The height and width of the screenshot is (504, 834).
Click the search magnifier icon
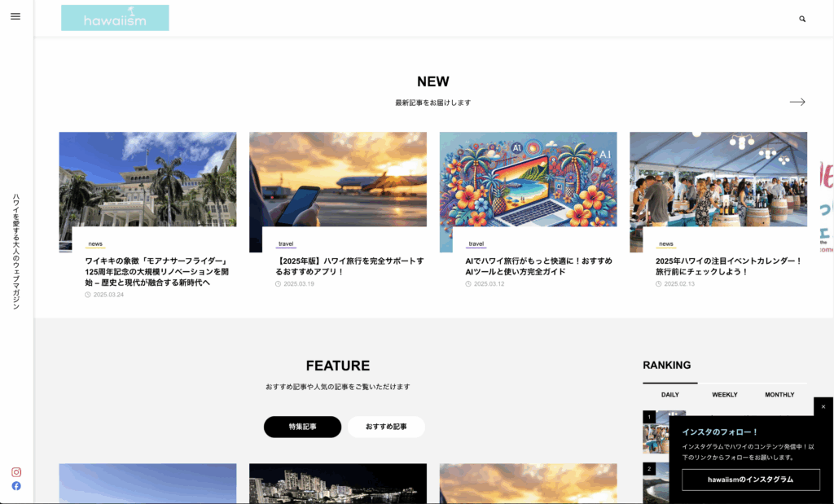(x=802, y=19)
